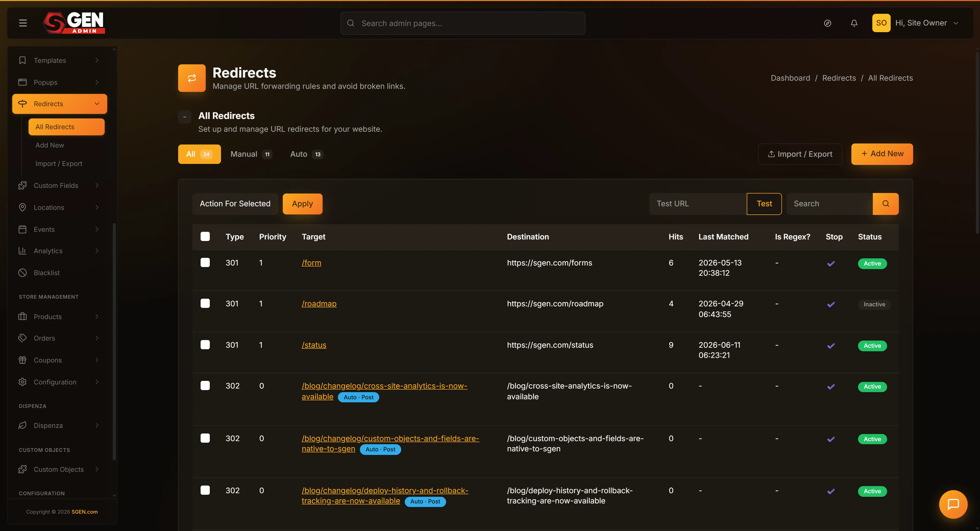Switch to the Manual redirects tab
The height and width of the screenshot is (531, 980).
(x=251, y=154)
